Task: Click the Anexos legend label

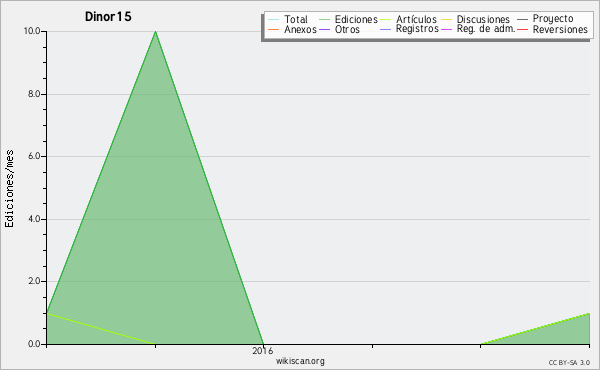Action: (x=300, y=29)
